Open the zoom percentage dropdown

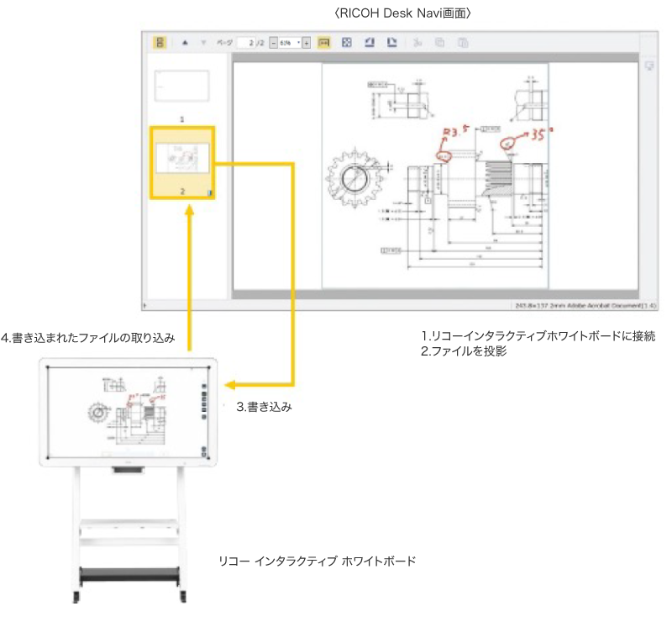coord(298,43)
